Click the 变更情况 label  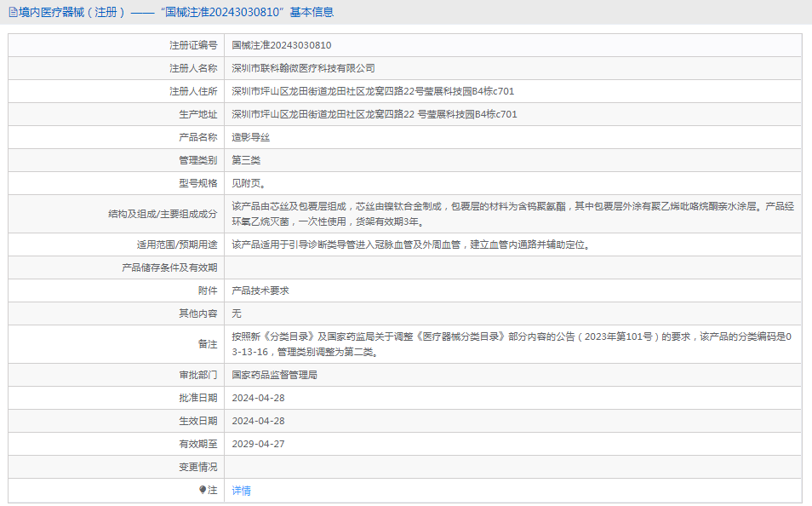coord(198,467)
